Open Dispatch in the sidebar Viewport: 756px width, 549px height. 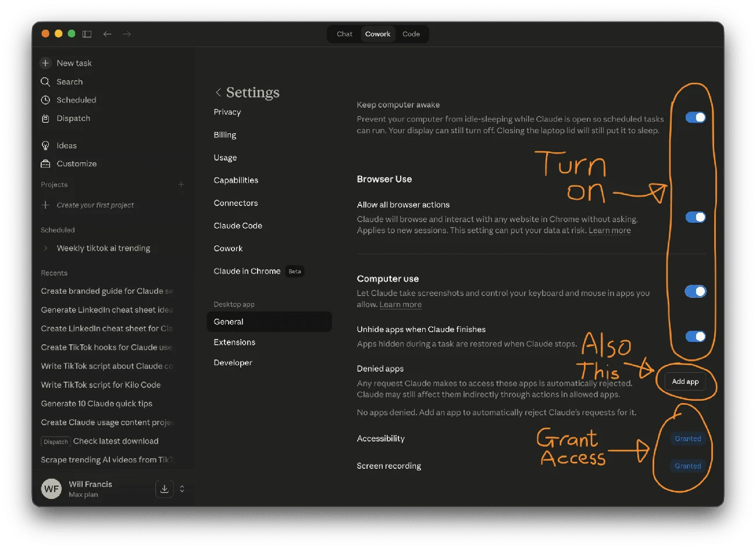(73, 119)
